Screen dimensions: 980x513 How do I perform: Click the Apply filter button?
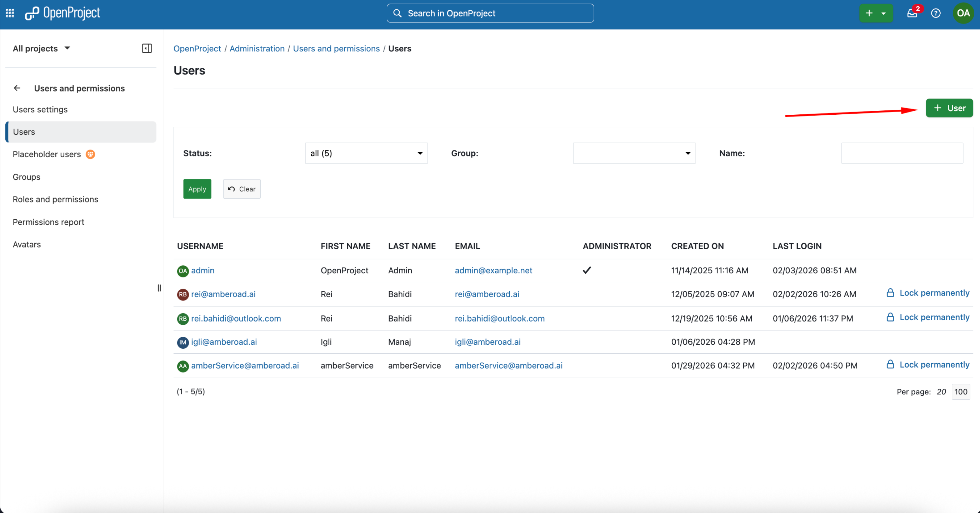pyautogui.click(x=197, y=189)
